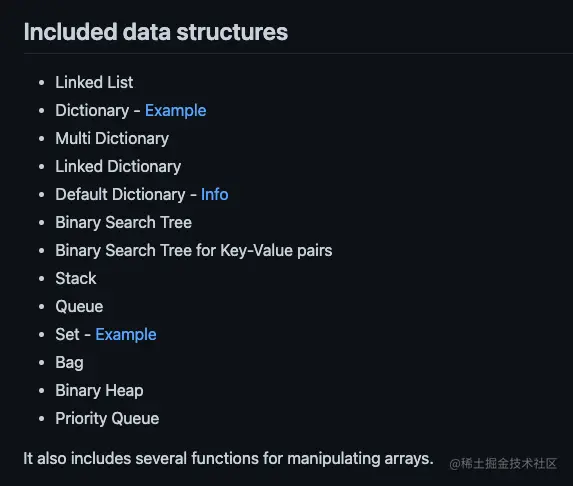Click the Set text before Example

(x=67, y=335)
